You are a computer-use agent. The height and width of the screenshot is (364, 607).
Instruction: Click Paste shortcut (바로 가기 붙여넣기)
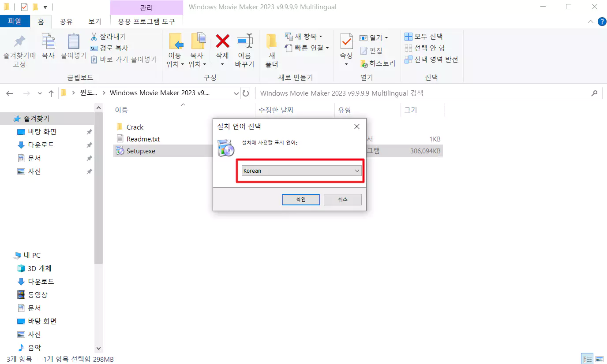click(x=124, y=59)
